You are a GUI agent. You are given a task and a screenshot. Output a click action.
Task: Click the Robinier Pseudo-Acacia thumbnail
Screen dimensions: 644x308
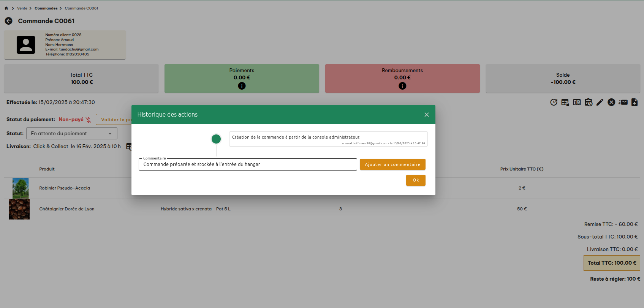pos(21,188)
